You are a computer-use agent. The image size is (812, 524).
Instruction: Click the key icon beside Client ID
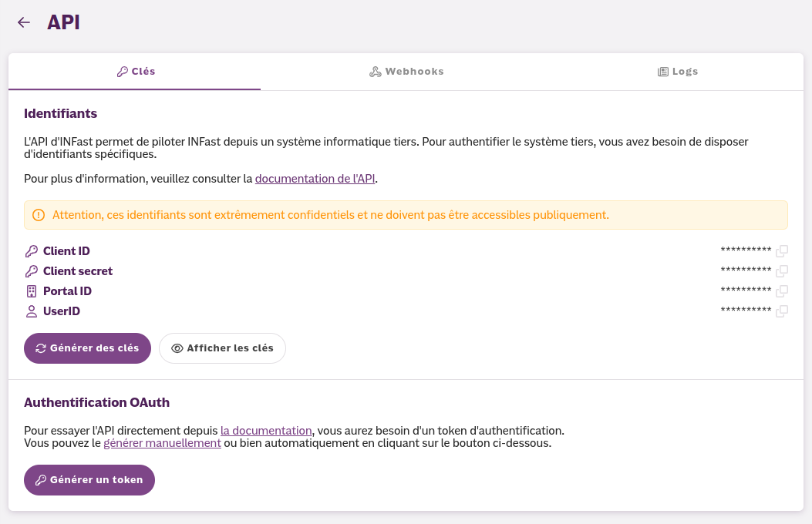tap(32, 251)
